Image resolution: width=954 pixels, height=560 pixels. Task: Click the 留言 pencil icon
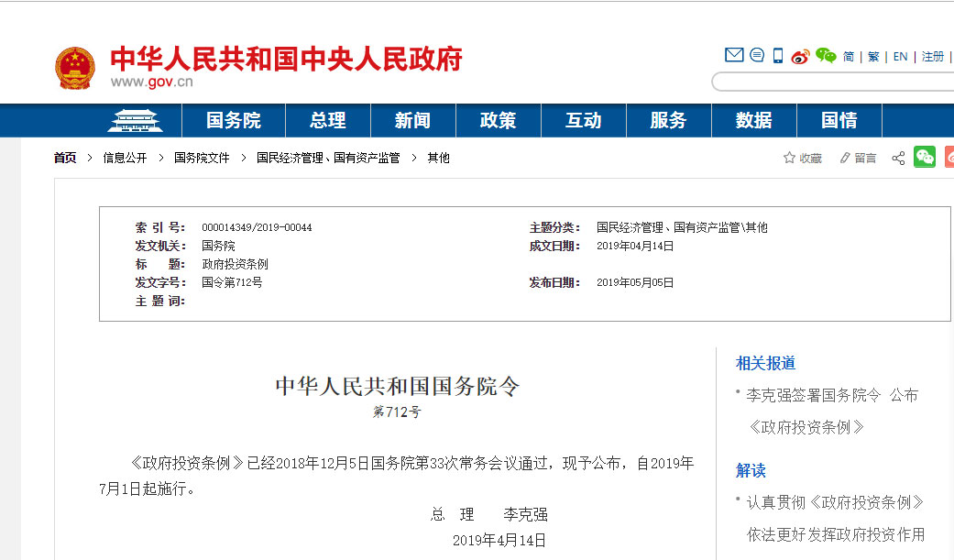coord(845,158)
